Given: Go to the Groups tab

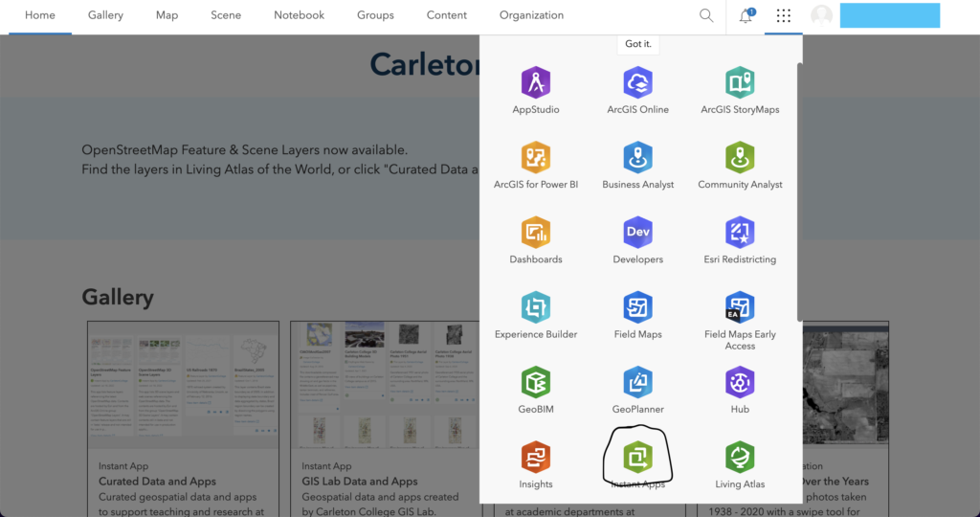Looking at the screenshot, I should point(375,15).
